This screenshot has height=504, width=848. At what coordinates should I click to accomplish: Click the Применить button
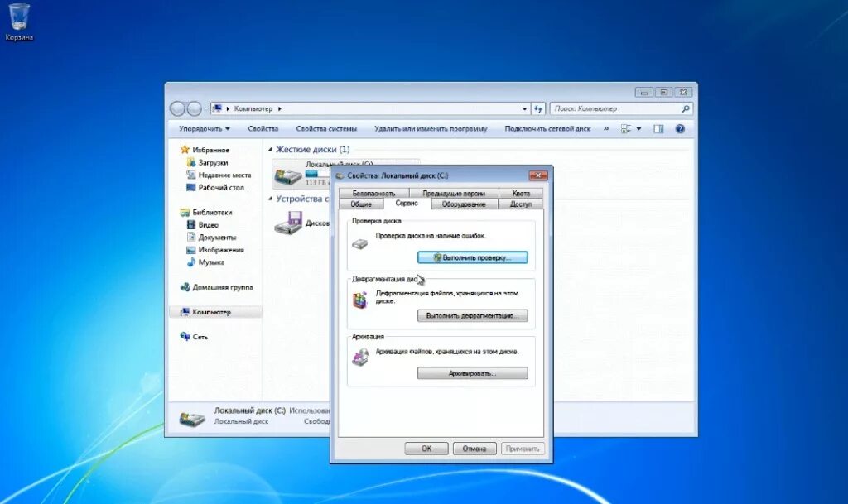523,449
